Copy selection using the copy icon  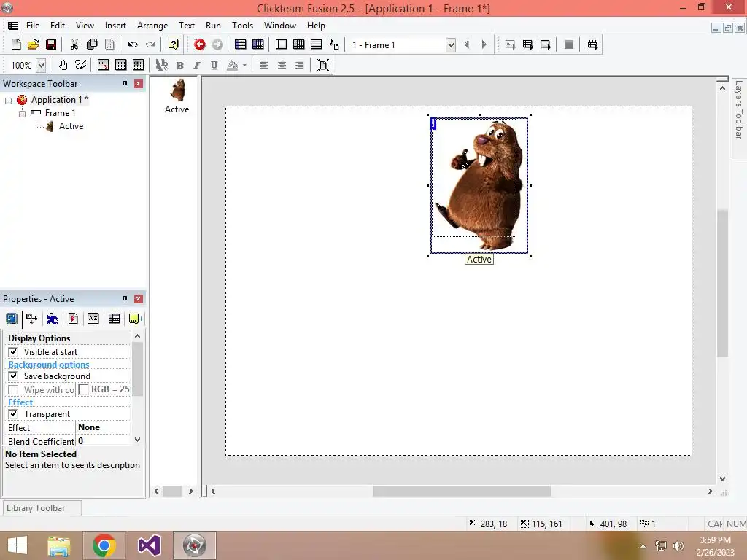point(92,44)
